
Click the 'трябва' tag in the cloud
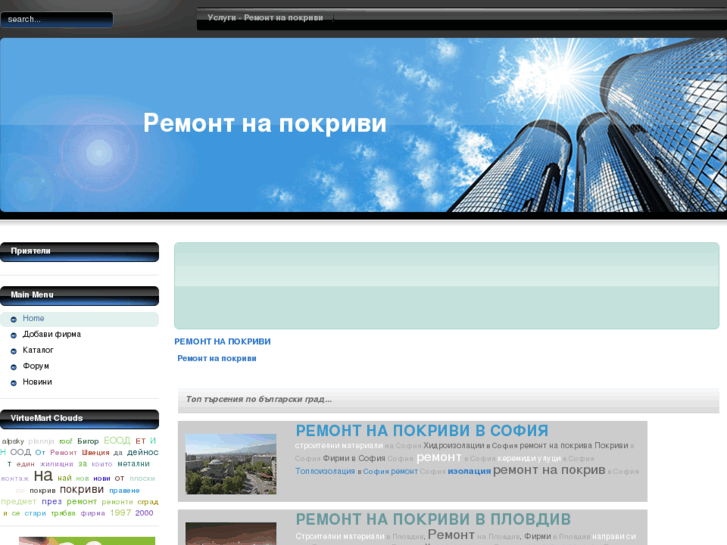click(63, 513)
